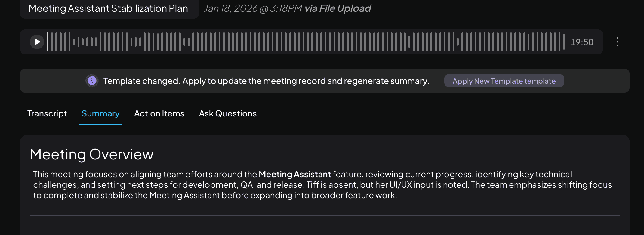Jump to the last bar of the waveform

pos(564,42)
